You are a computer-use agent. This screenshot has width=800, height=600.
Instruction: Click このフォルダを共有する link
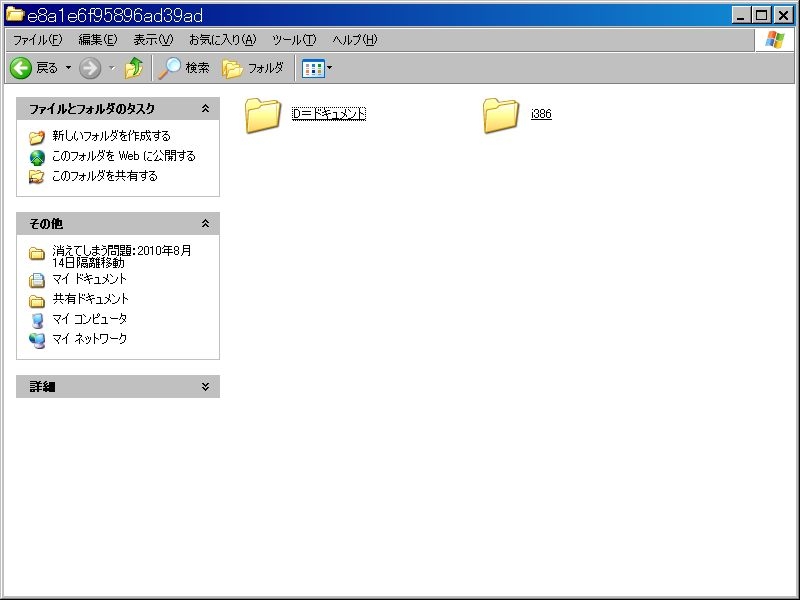click(105, 176)
